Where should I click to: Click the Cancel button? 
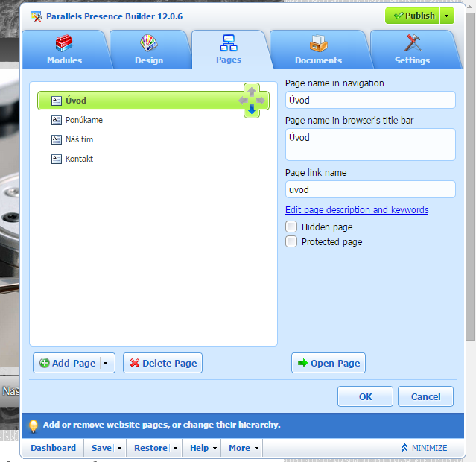(x=425, y=396)
